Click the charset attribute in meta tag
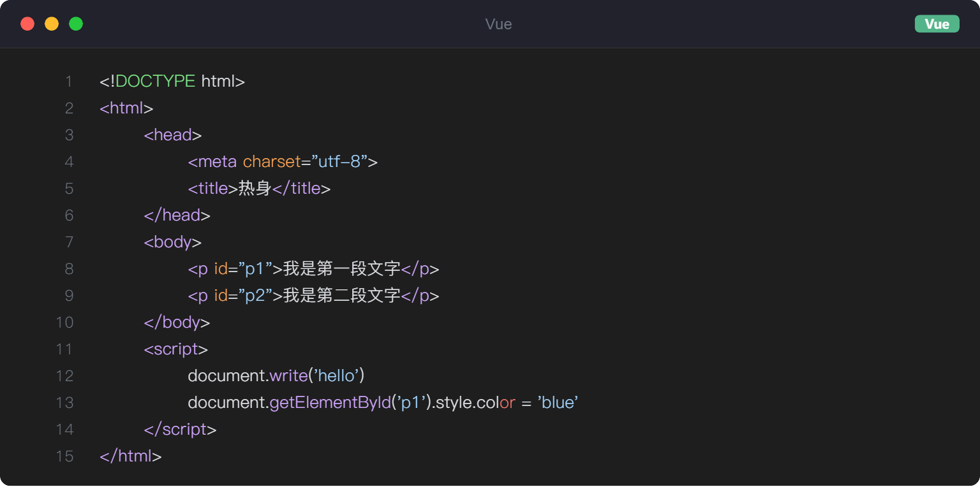Viewport: 980px width, 487px height. [271, 162]
